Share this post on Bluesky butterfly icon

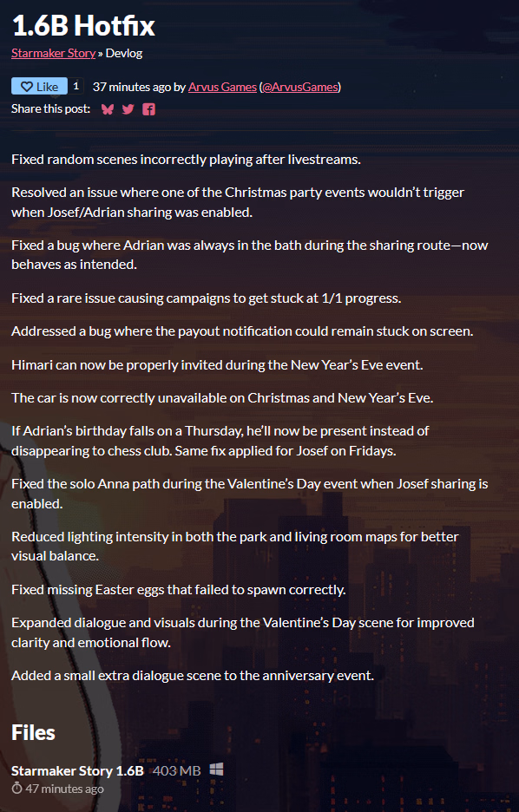pyautogui.click(x=108, y=109)
